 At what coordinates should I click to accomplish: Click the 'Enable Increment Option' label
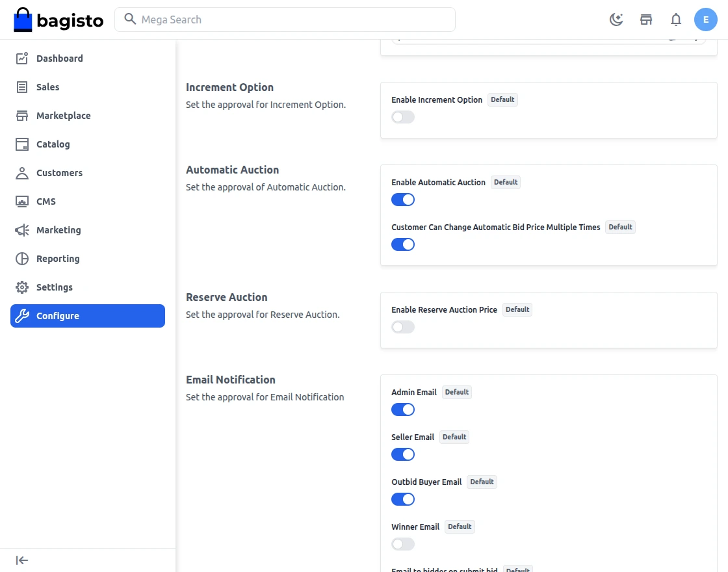click(x=437, y=100)
